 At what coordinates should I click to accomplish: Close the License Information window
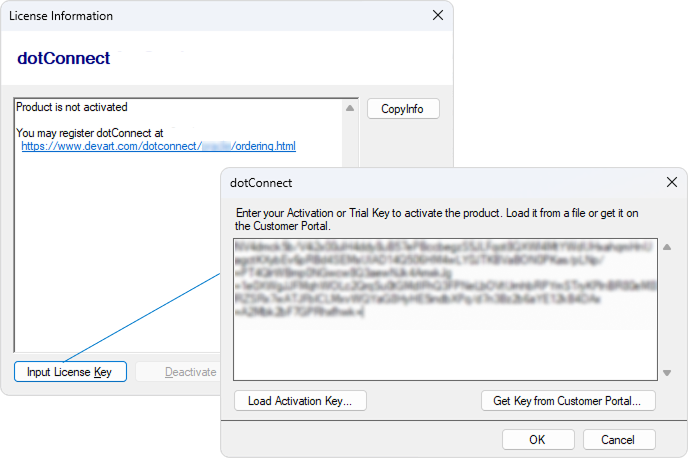(x=437, y=16)
